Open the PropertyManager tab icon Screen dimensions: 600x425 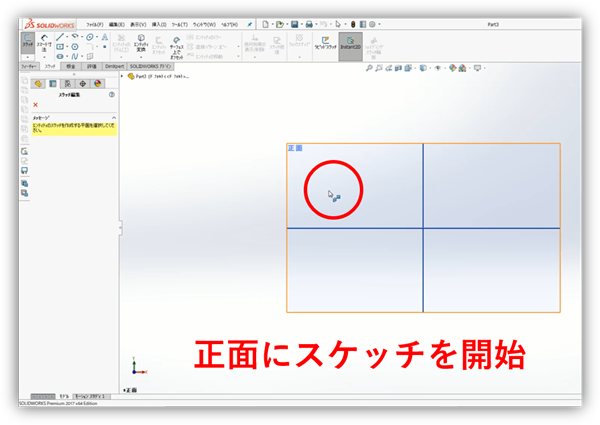(x=53, y=84)
